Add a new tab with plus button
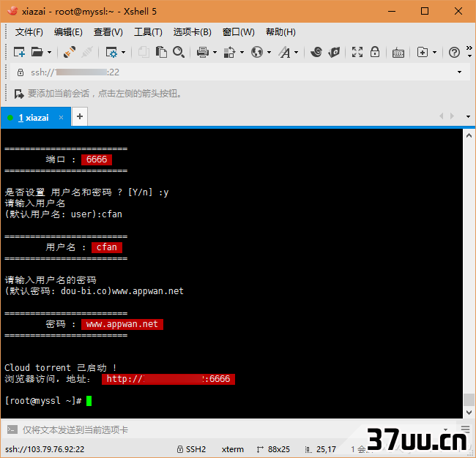 tap(80, 116)
